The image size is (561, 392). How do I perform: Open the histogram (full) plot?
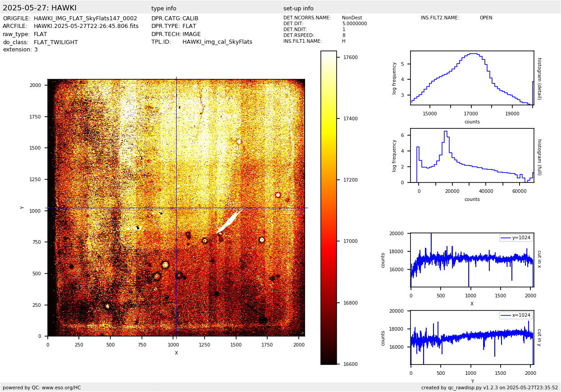pos(472,155)
